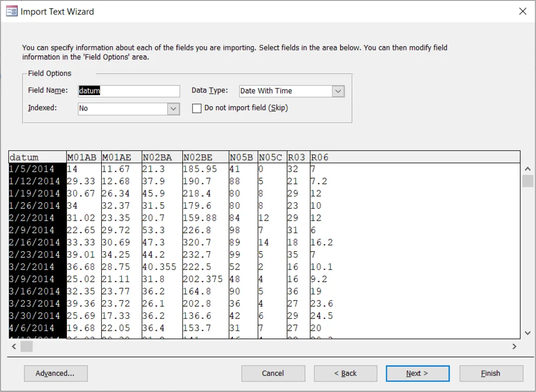Open the Indexed dropdown
536x392 pixels.
click(173, 109)
